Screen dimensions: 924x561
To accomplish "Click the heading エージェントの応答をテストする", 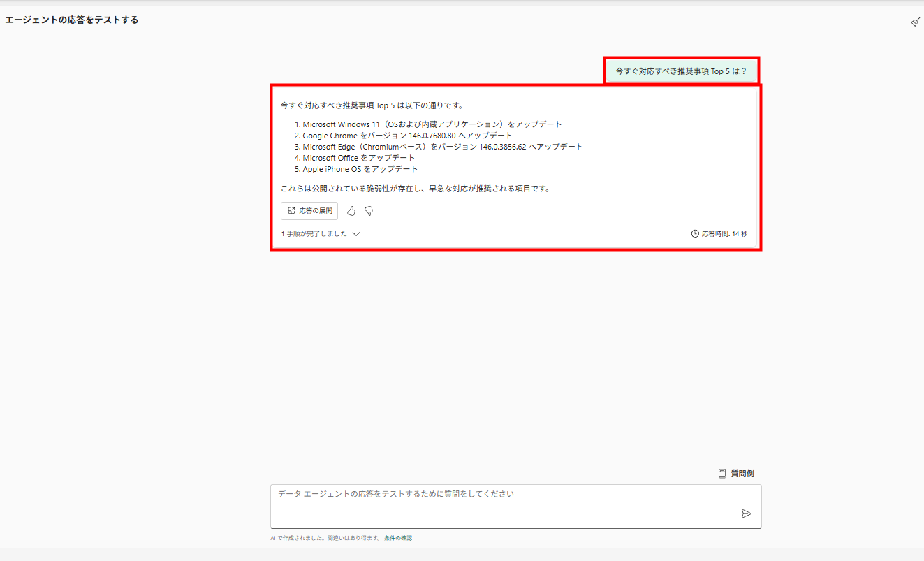I will (x=72, y=20).
